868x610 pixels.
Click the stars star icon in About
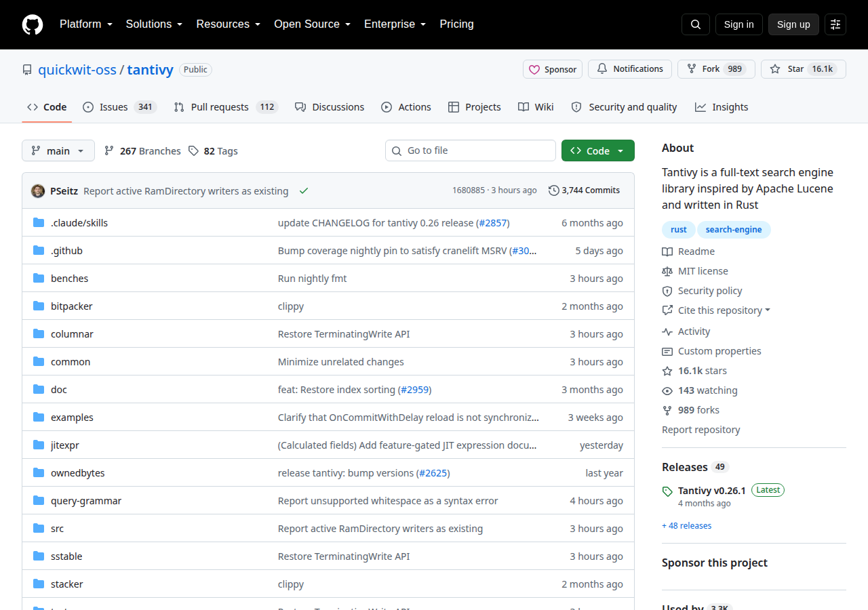667,371
